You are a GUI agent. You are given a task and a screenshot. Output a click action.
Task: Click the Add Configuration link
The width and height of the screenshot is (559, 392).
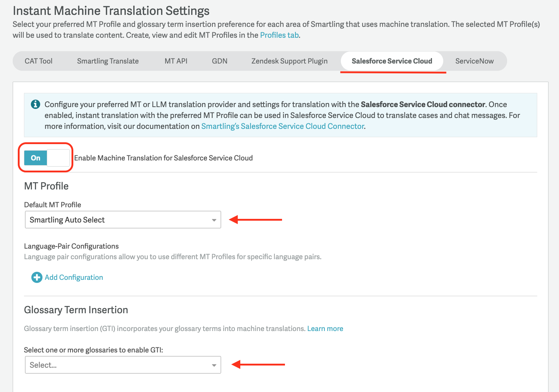click(x=74, y=278)
